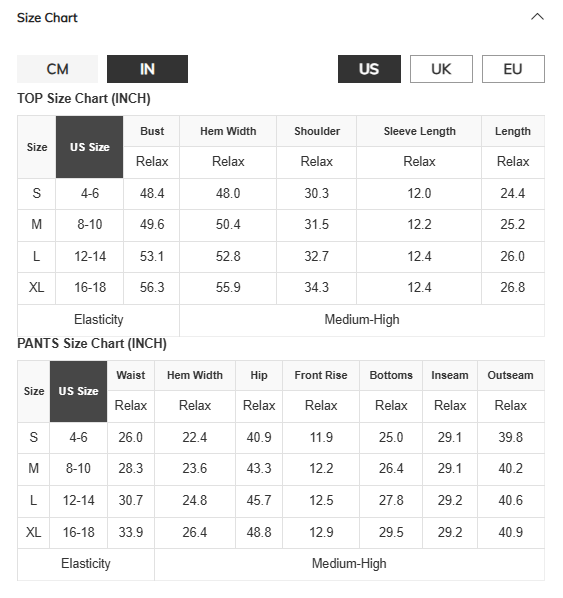Select the XL row in TOP chart

pos(281,288)
